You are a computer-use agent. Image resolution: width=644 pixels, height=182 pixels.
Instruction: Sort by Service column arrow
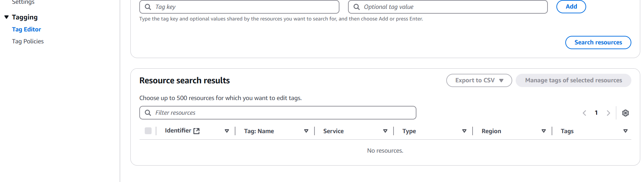click(x=385, y=131)
